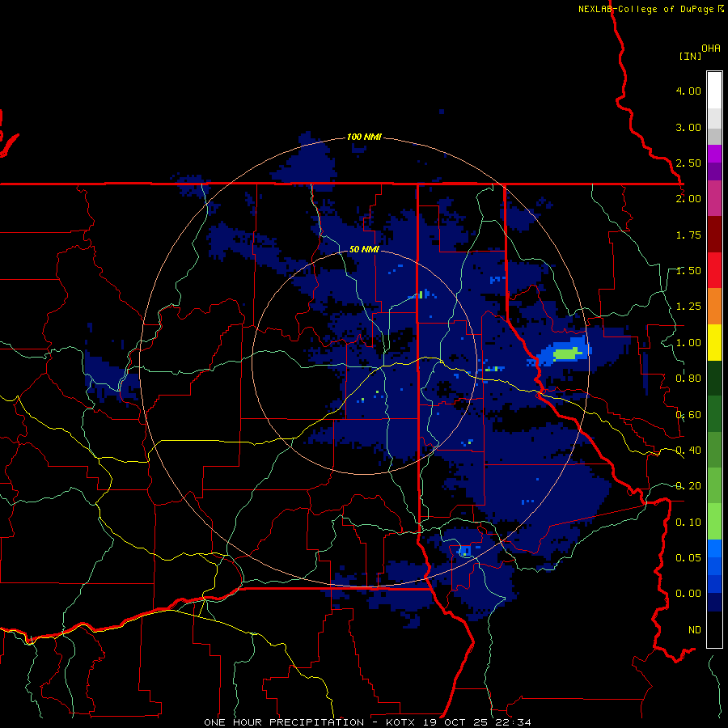Click the 4.00 legend value

(x=688, y=91)
